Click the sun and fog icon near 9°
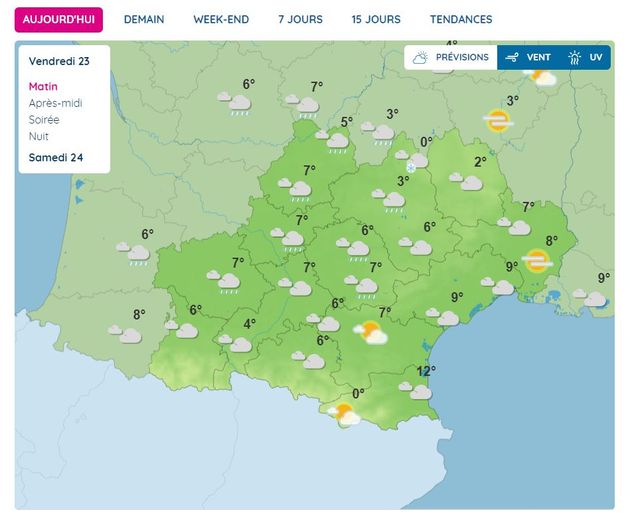The height and width of the screenshot is (520, 628). [537, 262]
